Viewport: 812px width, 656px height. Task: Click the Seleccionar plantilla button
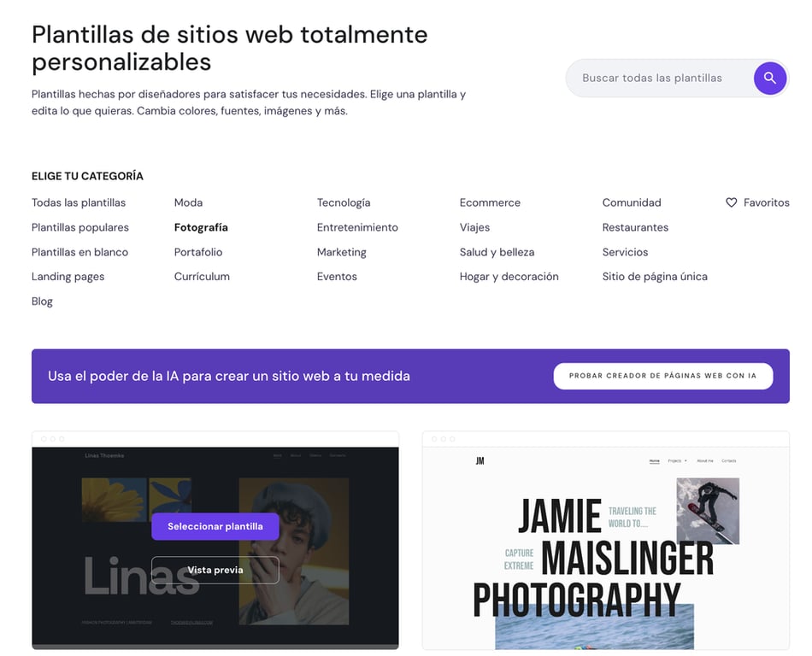click(x=215, y=526)
